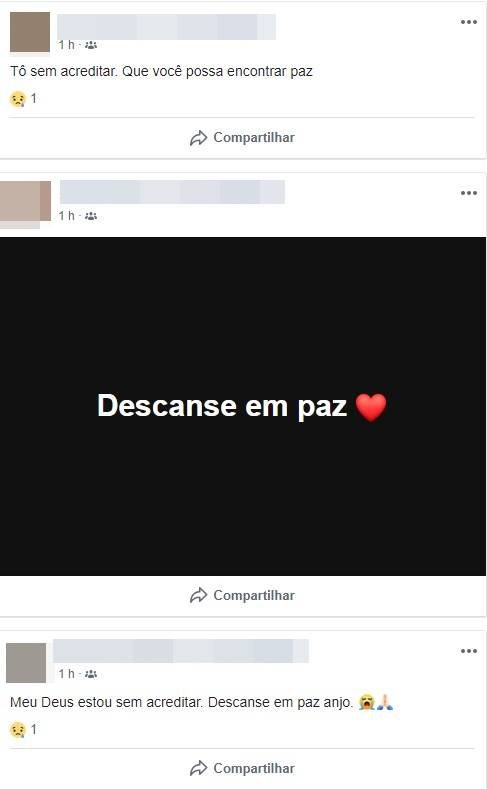Click the '1 h' timestamp on first post
Image resolution: width=487 pixels, height=789 pixels.
[x=66, y=45]
